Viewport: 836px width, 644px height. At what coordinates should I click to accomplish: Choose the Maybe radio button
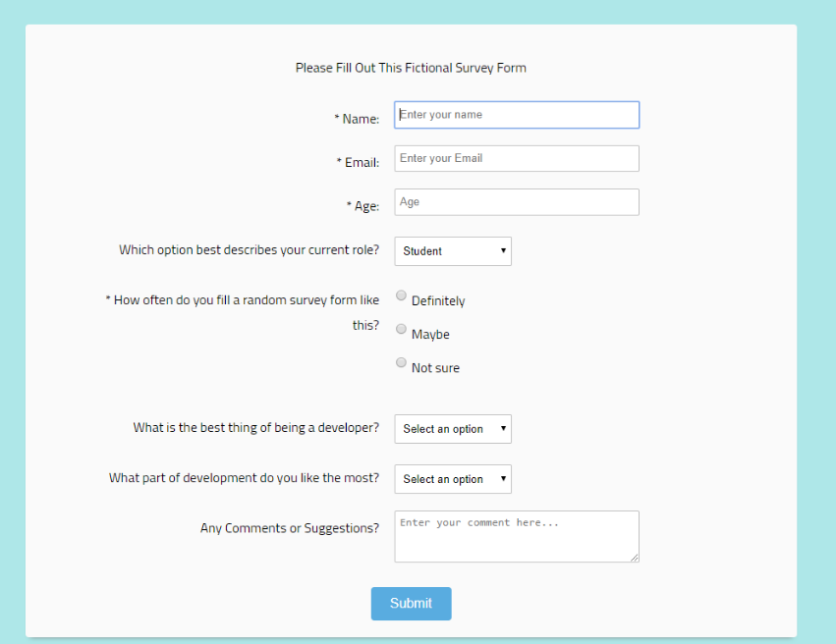(401, 329)
